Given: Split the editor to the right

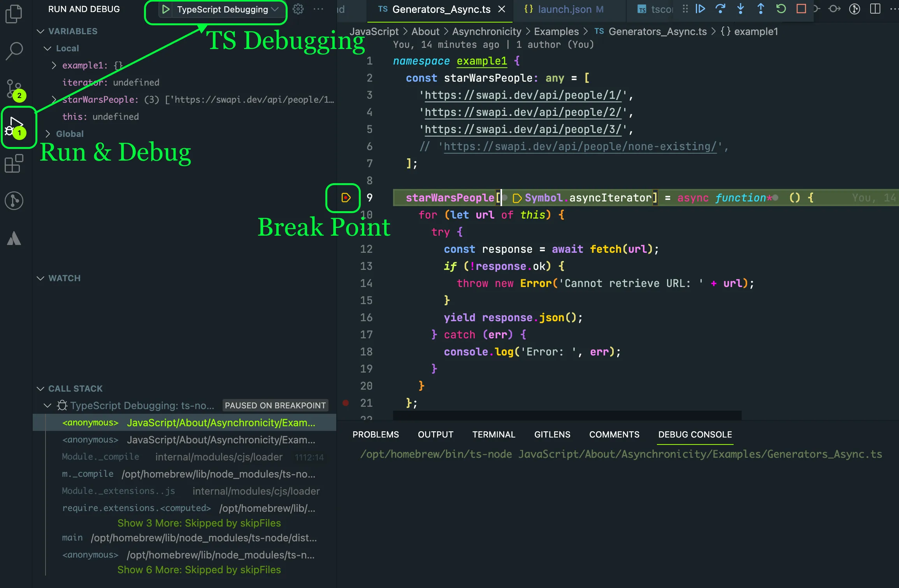Looking at the screenshot, I should pos(875,9).
